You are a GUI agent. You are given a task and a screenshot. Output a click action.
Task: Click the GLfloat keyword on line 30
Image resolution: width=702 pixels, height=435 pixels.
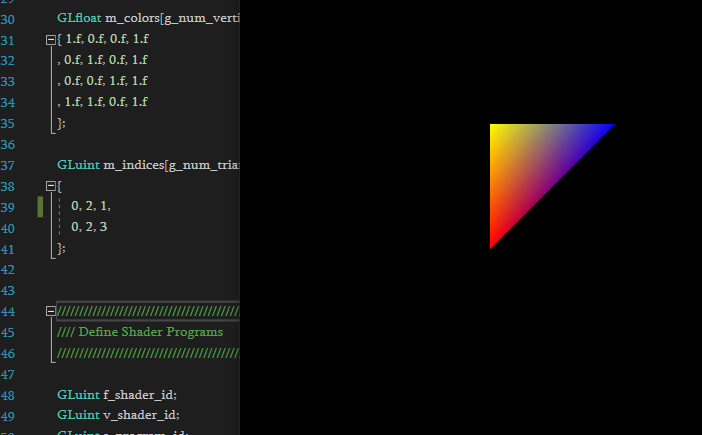click(x=79, y=18)
